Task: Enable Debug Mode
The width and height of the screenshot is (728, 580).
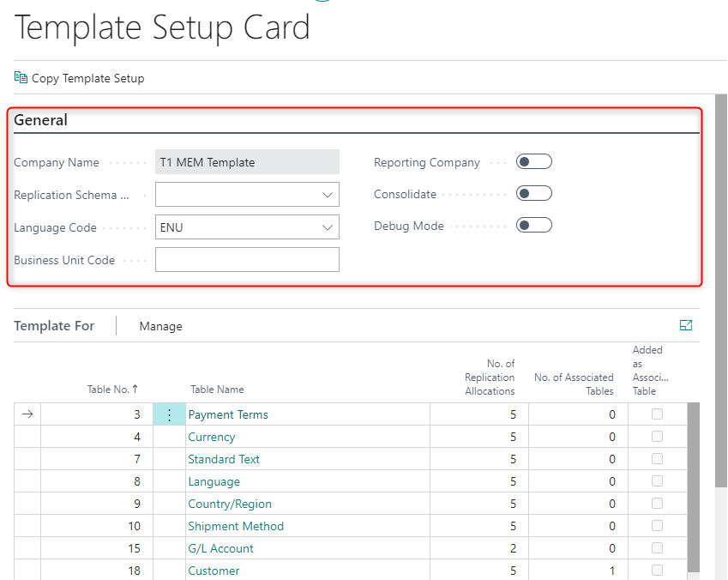Action: tap(533, 225)
